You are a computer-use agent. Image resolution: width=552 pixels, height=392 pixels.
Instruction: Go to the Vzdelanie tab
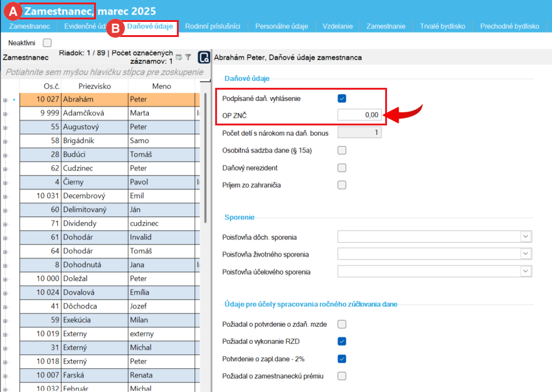[x=337, y=26]
